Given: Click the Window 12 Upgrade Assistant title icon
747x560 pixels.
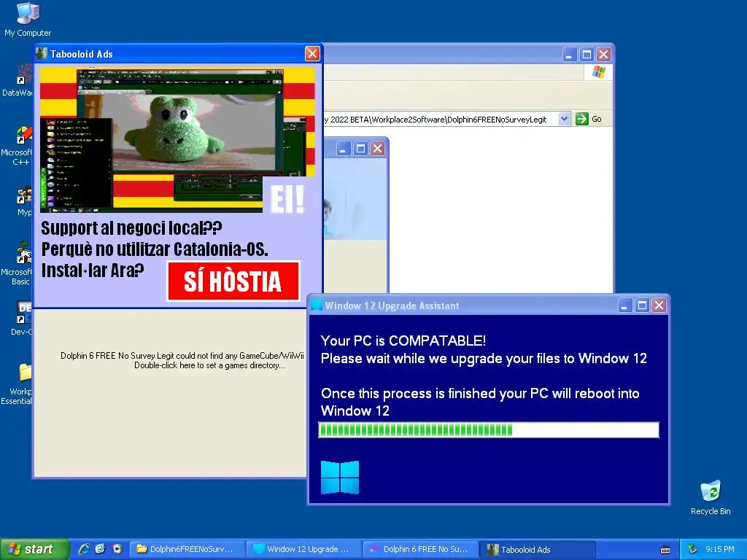Looking at the screenshot, I should [x=317, y=306].
